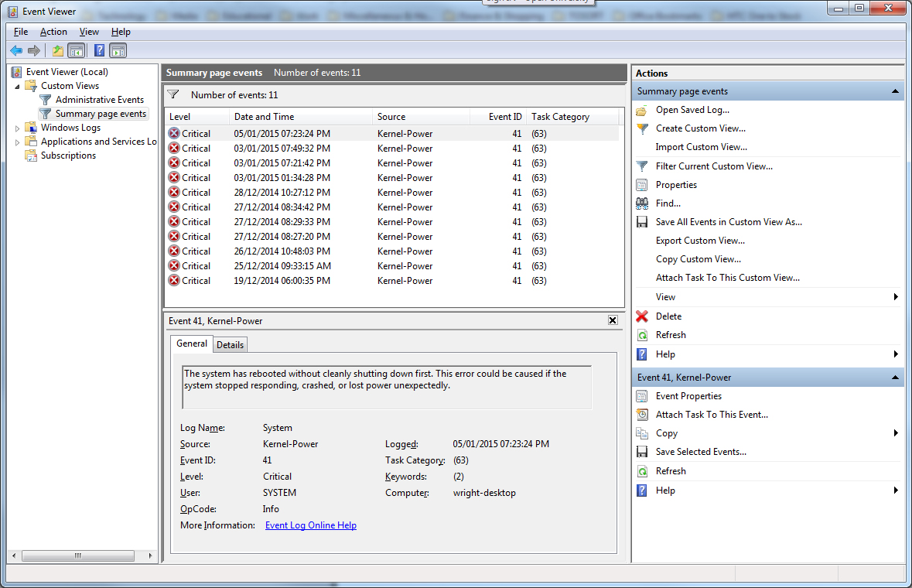912x588 pixels.
Task: Click the Open Saved Log folder icon
Action: [x=641, y=110]
